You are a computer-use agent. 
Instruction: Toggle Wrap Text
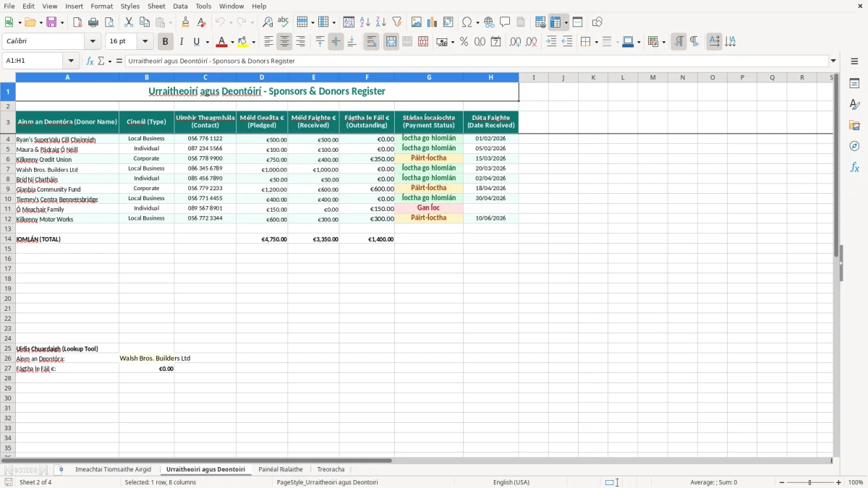tap(372, 42)
